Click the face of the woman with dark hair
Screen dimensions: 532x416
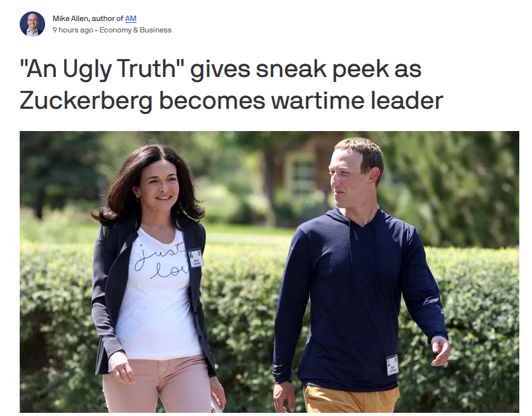click(x=159, y=189)
